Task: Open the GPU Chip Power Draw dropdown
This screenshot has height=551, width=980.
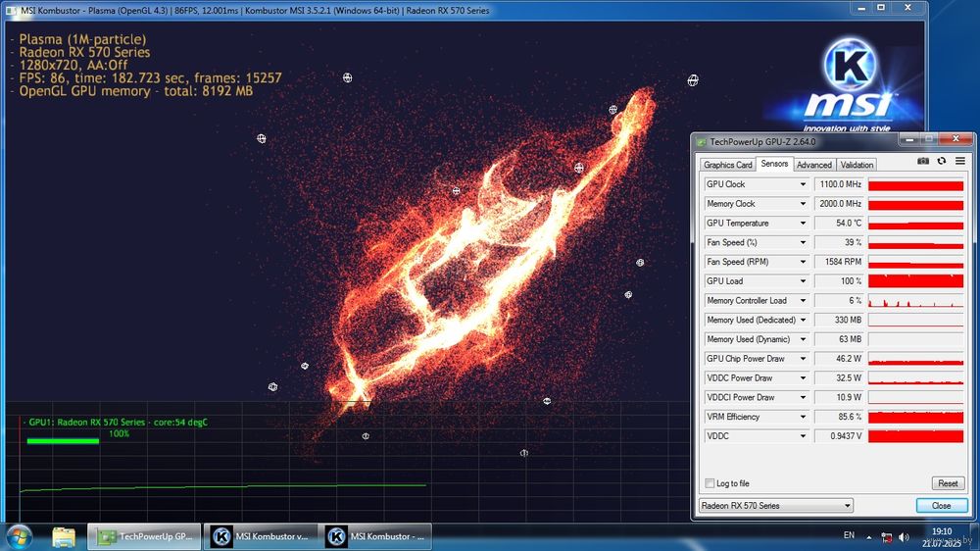Action: click(x=804, y=359)
